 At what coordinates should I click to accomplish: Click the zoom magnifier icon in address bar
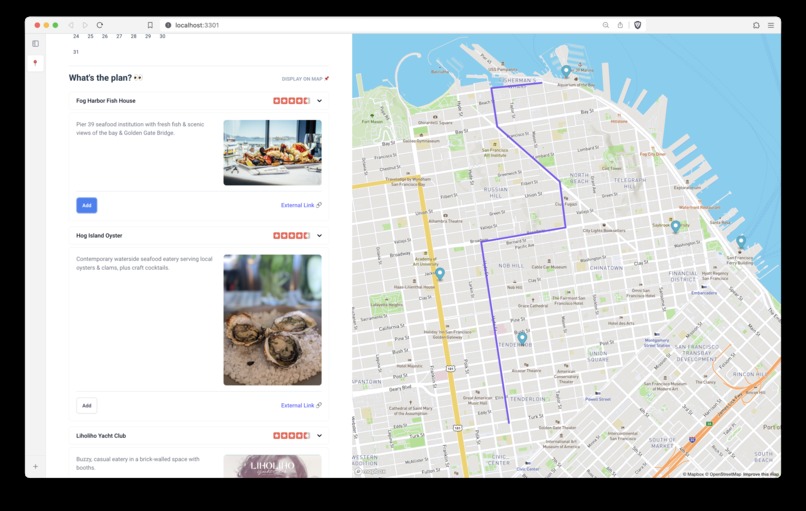point(606,25)
